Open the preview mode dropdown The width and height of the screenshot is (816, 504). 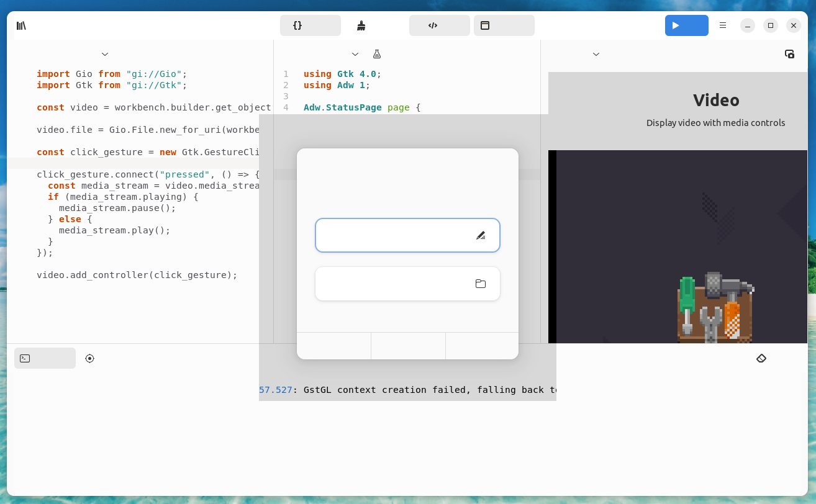click(596, 54)
